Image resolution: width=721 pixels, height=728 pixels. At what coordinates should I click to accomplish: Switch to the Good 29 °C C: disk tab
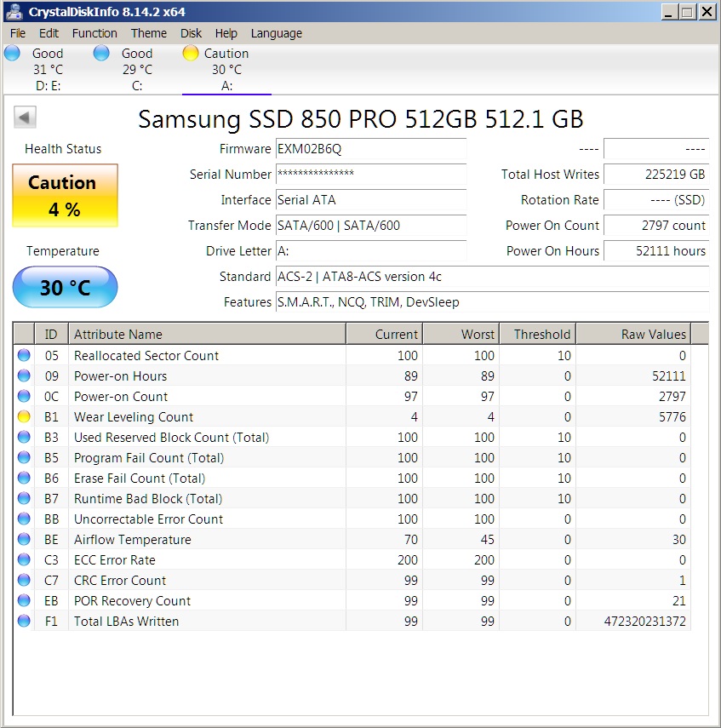[x=137, y=69]
